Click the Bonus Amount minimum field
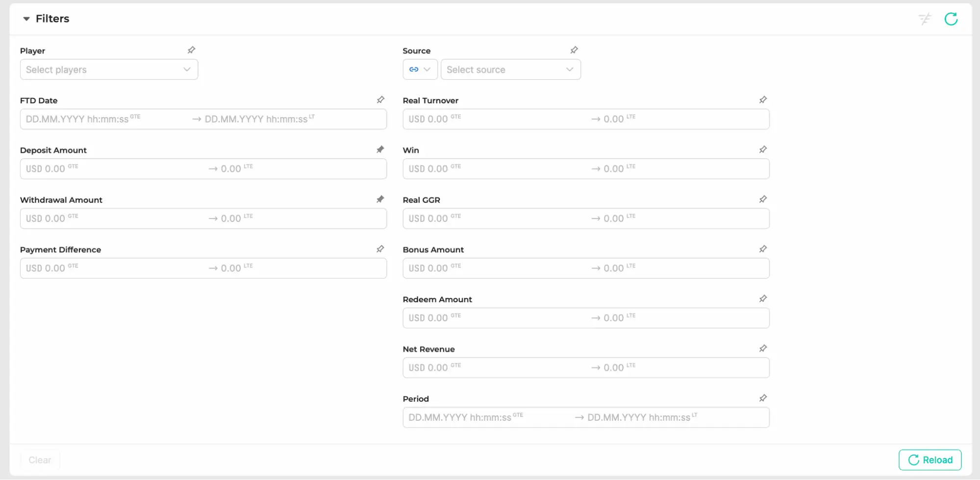 (497, 268)
